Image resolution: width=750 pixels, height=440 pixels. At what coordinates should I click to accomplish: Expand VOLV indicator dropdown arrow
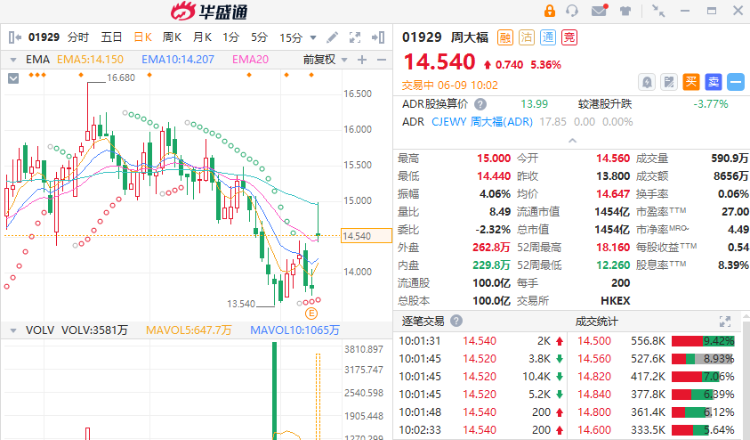click(13, 330)
